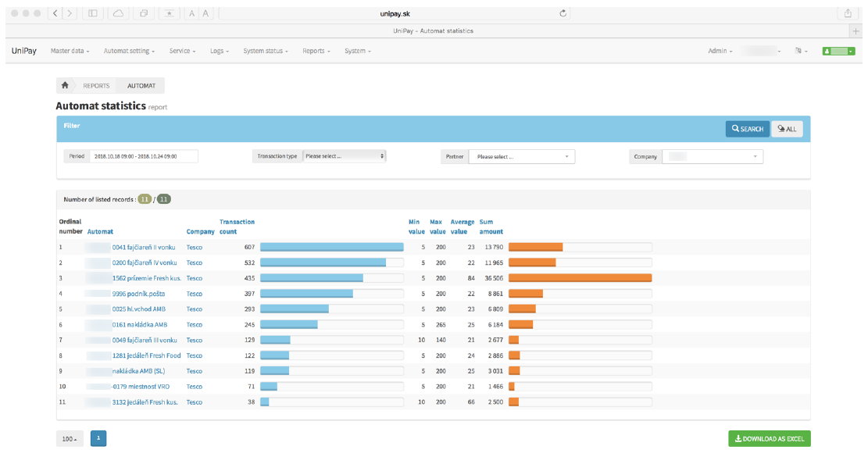868x464 pixels.
Task: Open the Automat setting menu
Action: (x=129, y=51)
